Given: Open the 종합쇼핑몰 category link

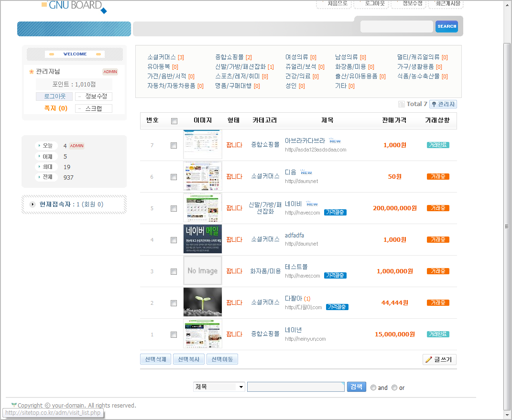Looking at the screenshot, I should pos(229,57).
